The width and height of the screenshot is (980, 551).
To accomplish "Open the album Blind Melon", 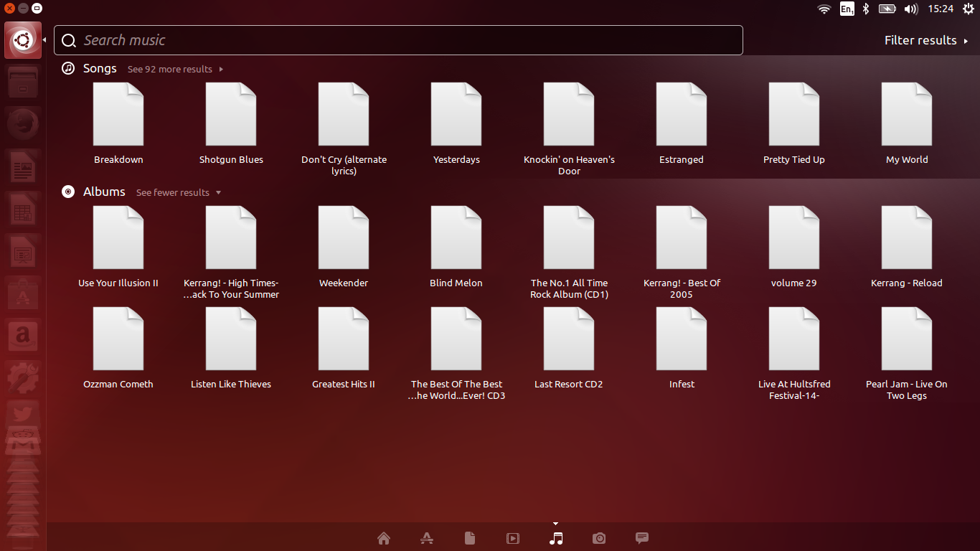I will (456, 247).
